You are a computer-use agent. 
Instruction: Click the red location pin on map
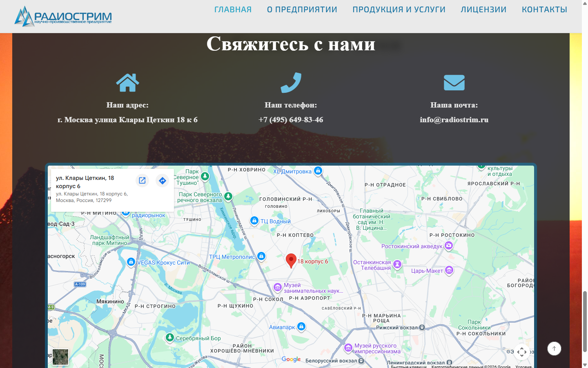(x=291, y=260)
